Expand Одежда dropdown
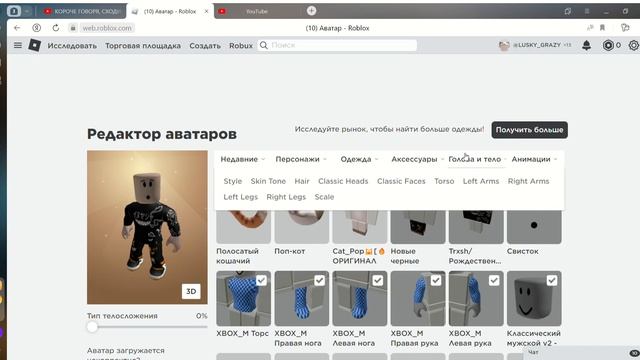 (x=359, y=159)
